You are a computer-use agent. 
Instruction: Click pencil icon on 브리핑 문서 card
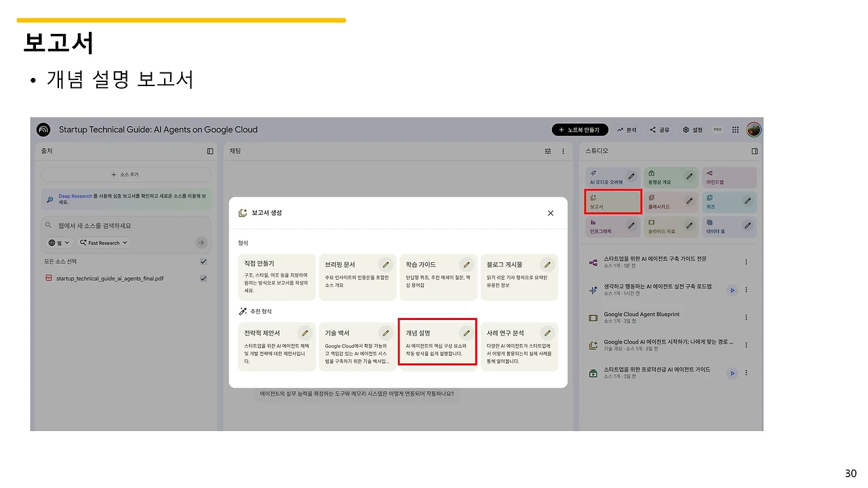pos(386,264)
